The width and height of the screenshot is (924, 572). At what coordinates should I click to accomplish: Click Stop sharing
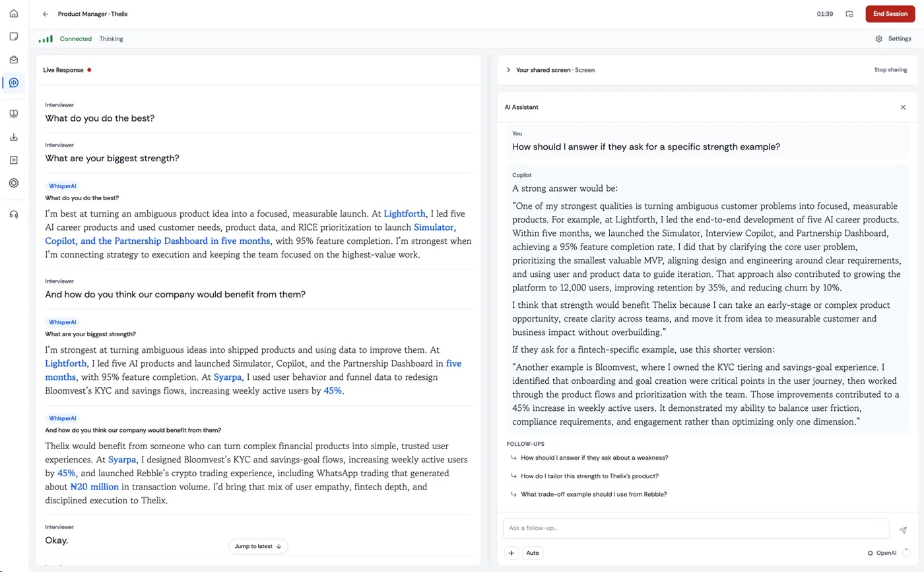(890, 70)
